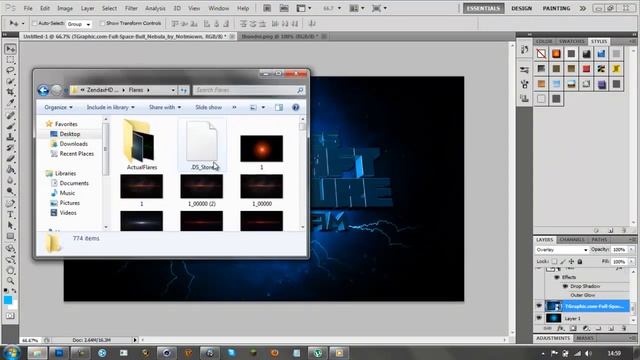Toggle Quick Mask mode icon
Screen dimensions: 640x360
pos(11,316)
